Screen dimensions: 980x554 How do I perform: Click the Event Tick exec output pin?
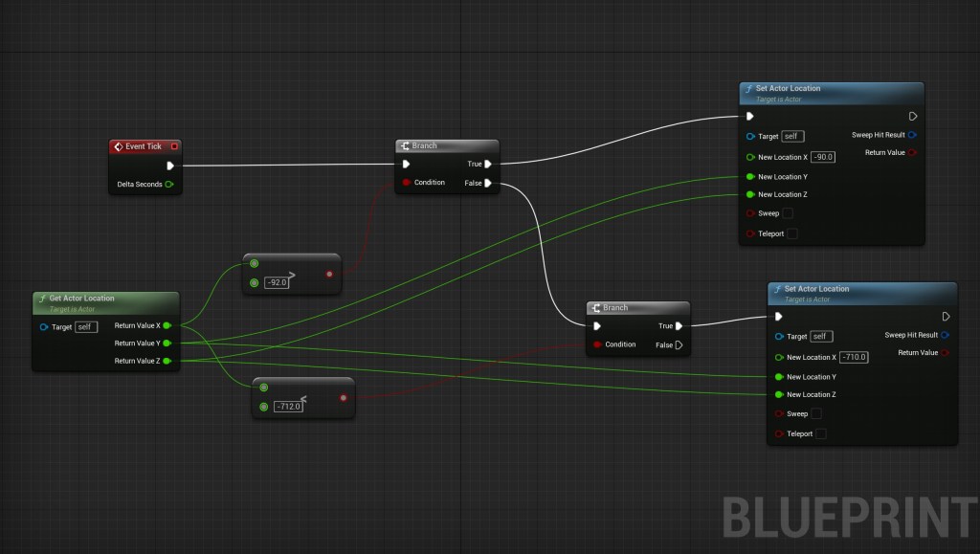pos(170,165)
